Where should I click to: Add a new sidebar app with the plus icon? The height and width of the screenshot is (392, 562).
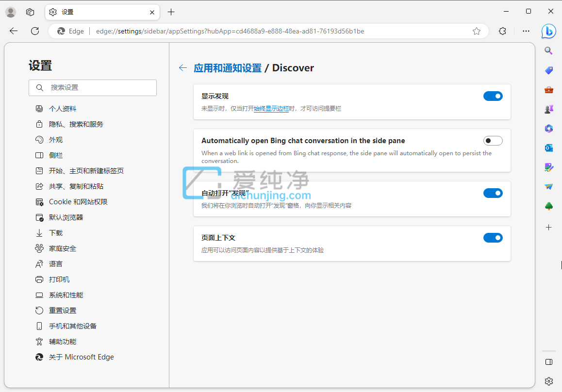[548, 227]
